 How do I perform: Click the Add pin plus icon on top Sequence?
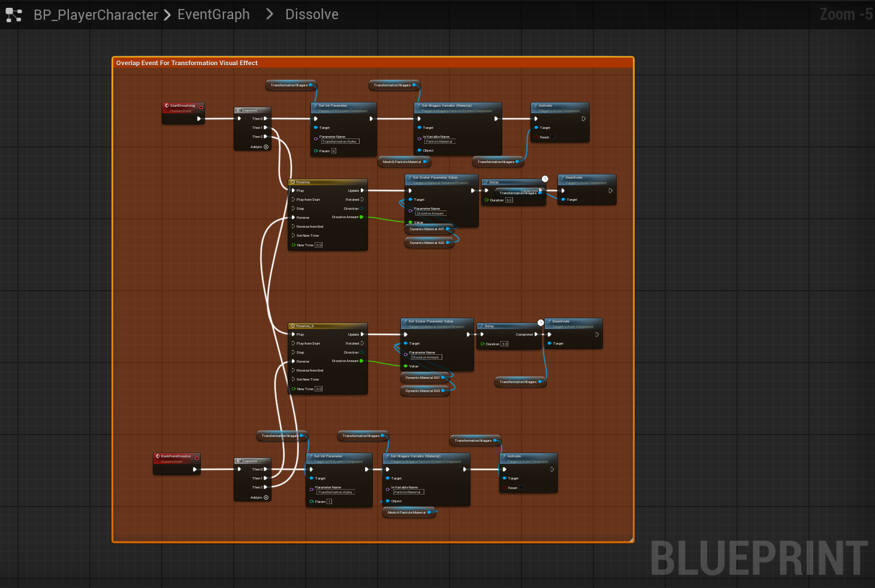[266, 147]
